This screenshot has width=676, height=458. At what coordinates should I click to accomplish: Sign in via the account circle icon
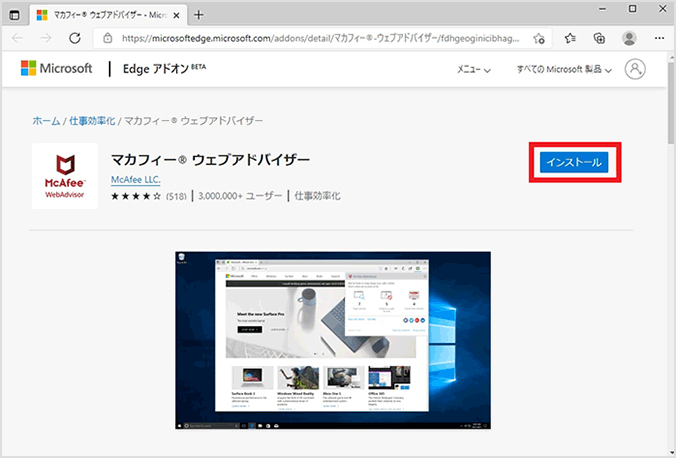635,69
